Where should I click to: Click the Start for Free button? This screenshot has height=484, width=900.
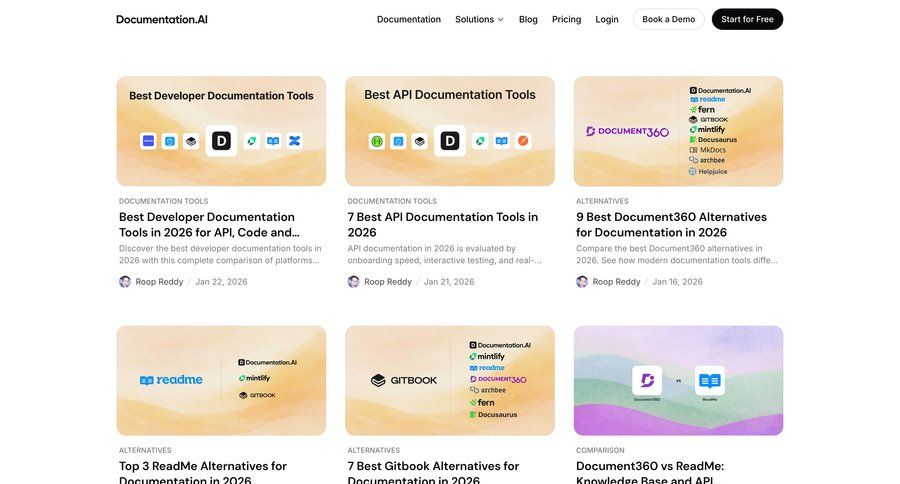click(747, 19)
